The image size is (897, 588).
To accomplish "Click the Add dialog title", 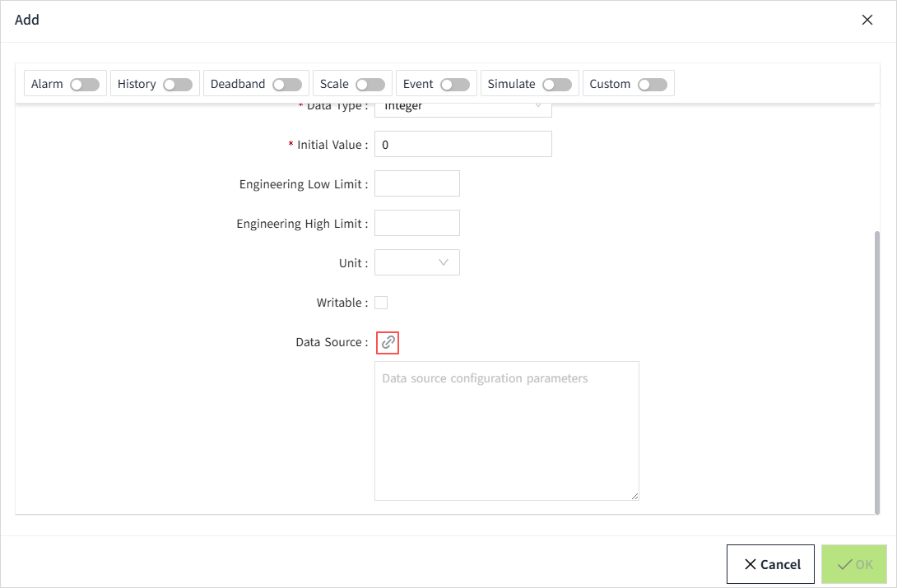I will pos(27,20).
